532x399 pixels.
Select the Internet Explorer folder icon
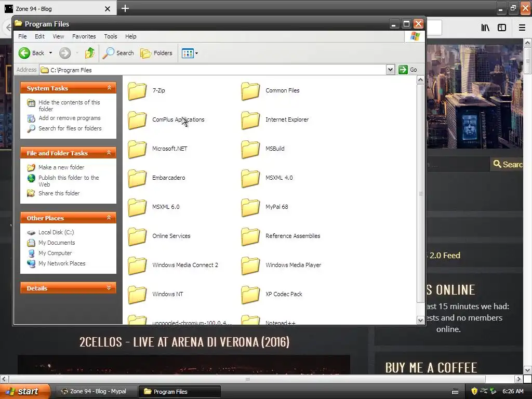coord(250,120)
